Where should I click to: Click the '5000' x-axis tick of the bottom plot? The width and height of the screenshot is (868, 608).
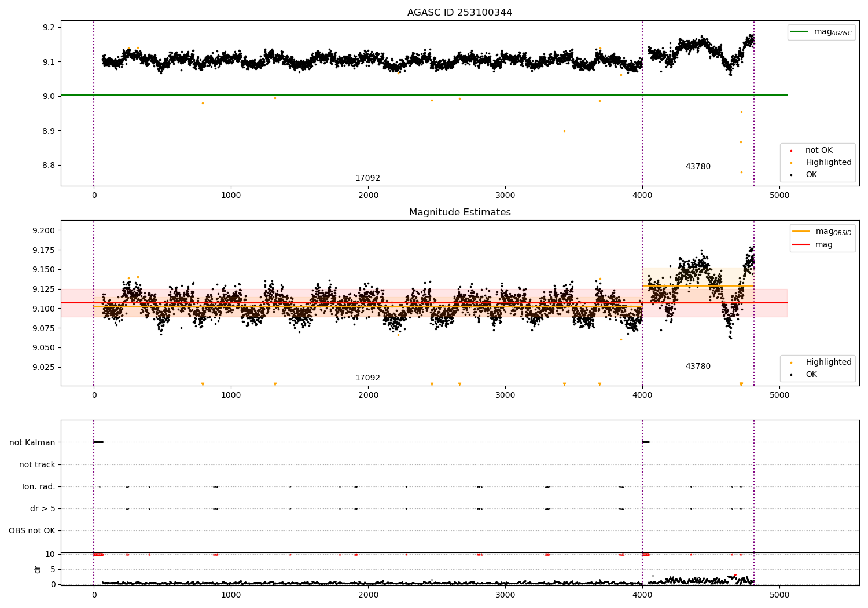(x=779, y=595)
